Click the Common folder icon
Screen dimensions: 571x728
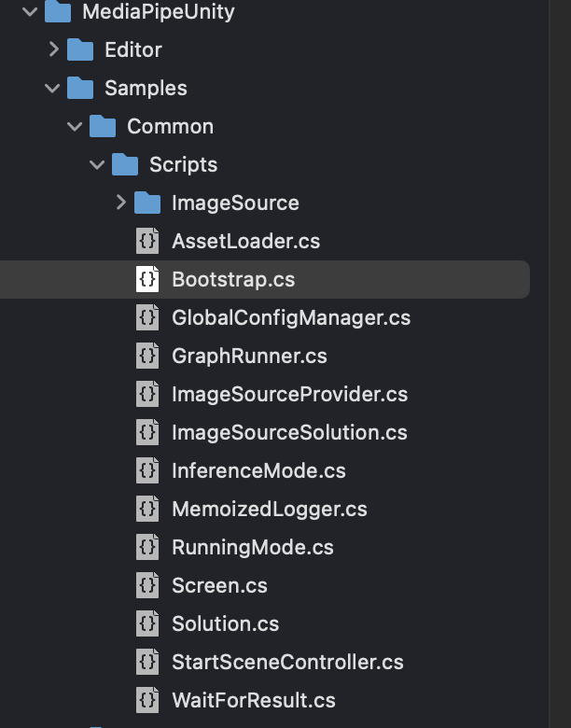103,126
